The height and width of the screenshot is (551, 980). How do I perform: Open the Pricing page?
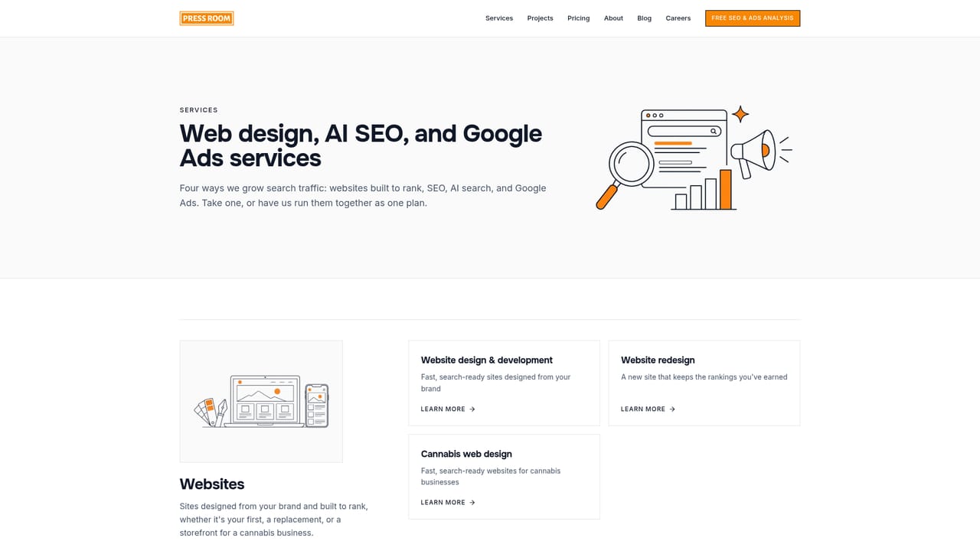pyautogui.click(x=579, y=18)
